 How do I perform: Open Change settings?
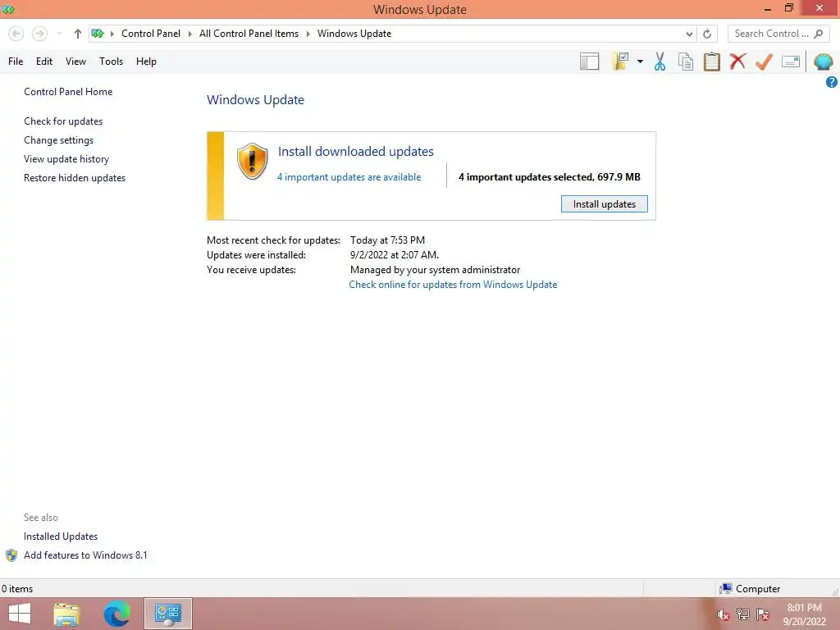point(58,140)
